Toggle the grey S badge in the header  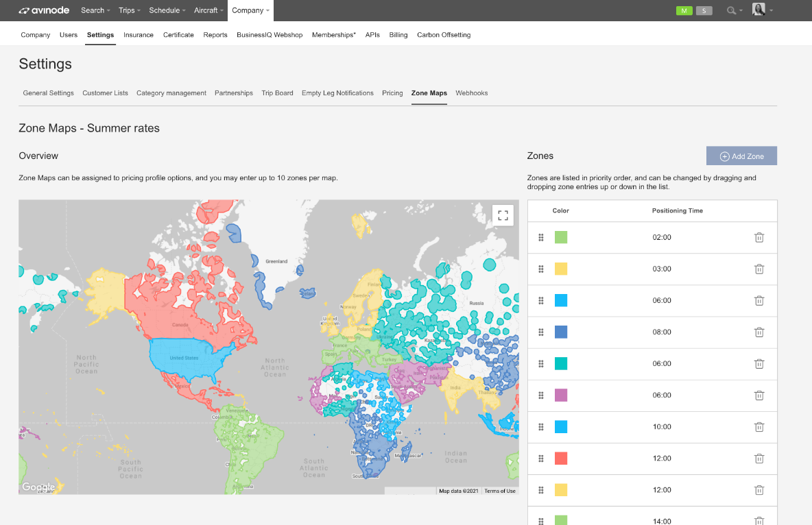[x=704, y=10]
